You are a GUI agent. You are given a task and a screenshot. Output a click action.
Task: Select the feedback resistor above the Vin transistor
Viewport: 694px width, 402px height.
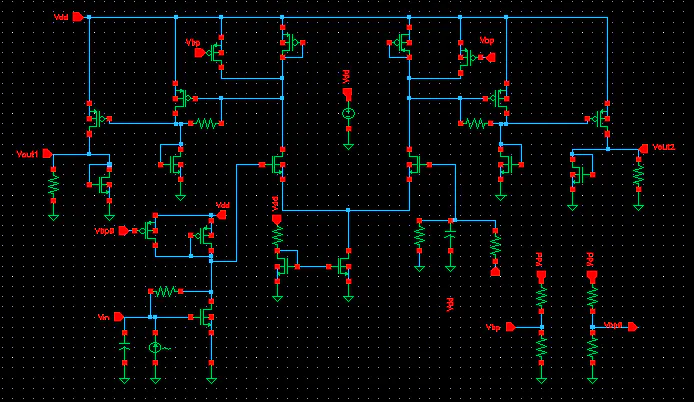166,291
